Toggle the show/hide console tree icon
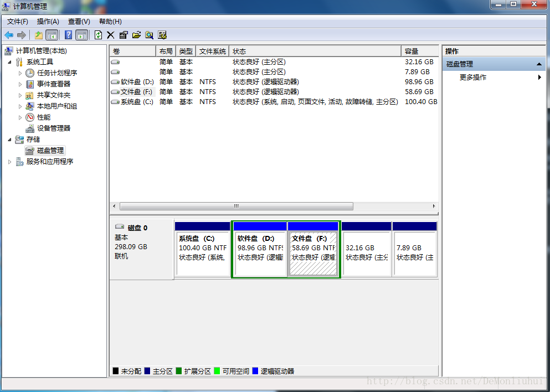This screenshot has width=550, height=392. tap(52, 35)
